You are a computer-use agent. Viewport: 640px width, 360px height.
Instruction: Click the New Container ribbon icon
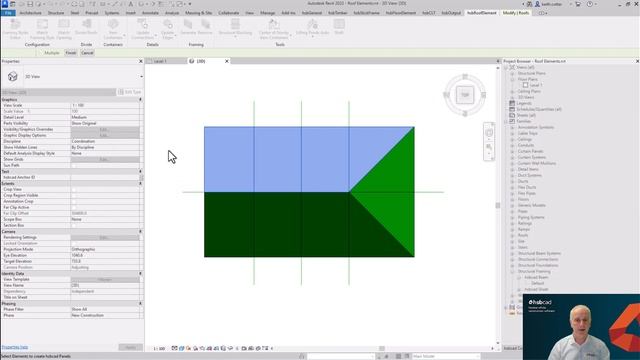click(113, 24)
